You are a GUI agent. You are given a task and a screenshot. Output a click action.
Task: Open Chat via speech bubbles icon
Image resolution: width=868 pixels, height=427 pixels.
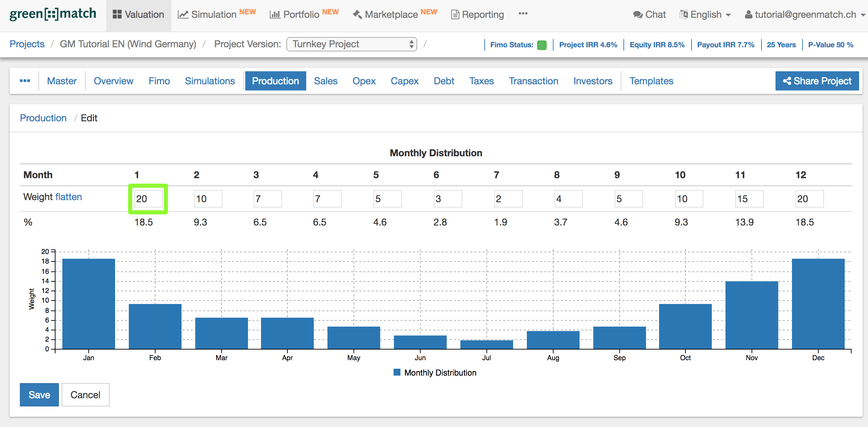point(637,14)
